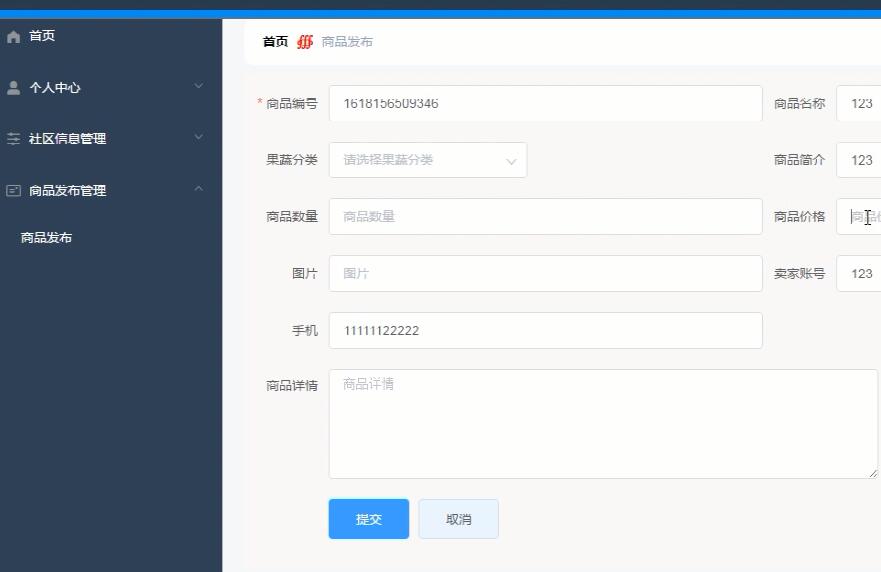This screenshot has height=572, width=881.
Task: Click the 图片 field label
Action: (x=305, y=274)
